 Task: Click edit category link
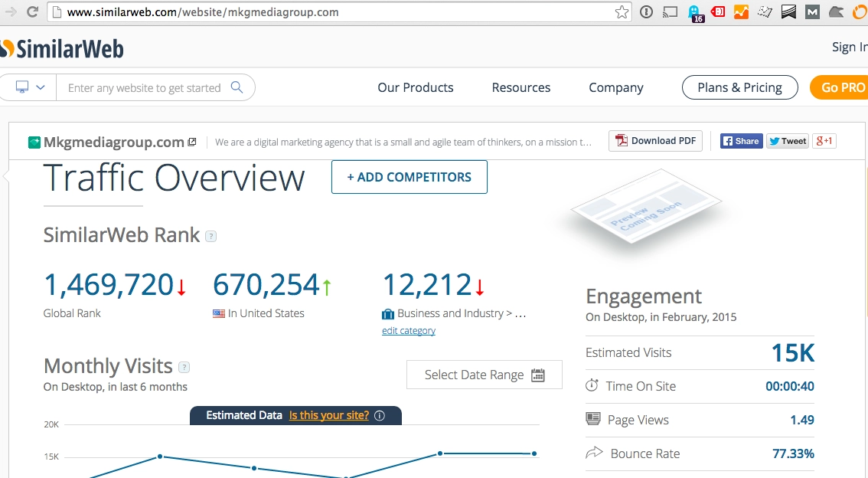(409, 331)
